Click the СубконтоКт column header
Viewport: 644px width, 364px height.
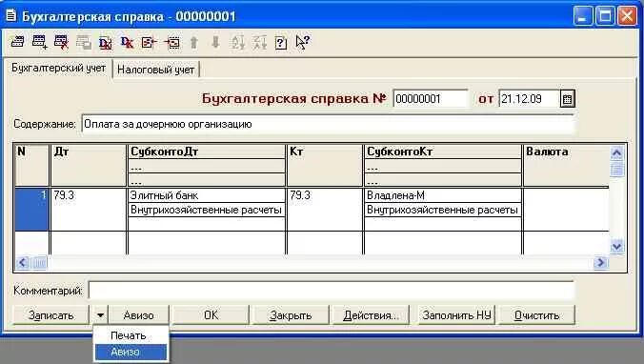coord(442,152)
